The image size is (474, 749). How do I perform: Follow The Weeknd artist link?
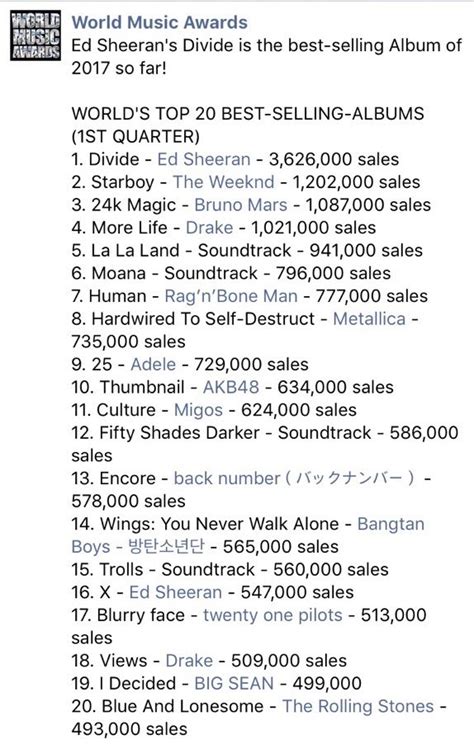(224, 182)
